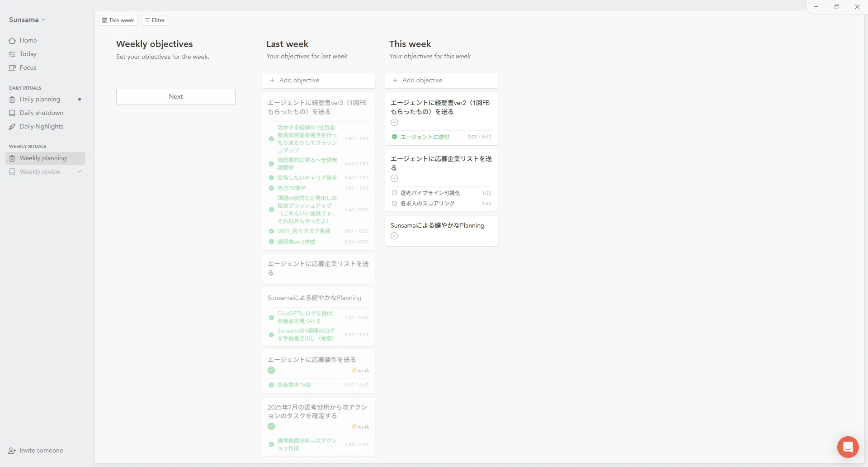Toggle complete on 2025年7月の選考分析 objective
The image size is (868, 467).
(x=271, y=426)
